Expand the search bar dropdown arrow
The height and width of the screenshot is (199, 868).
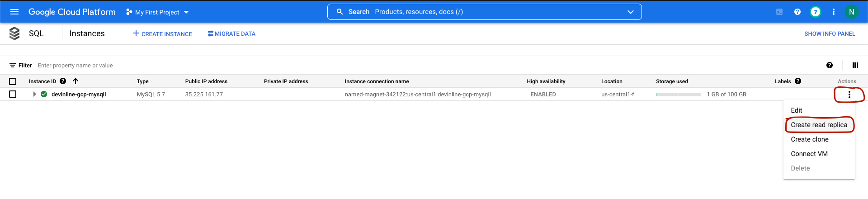(x=631, y=12)
